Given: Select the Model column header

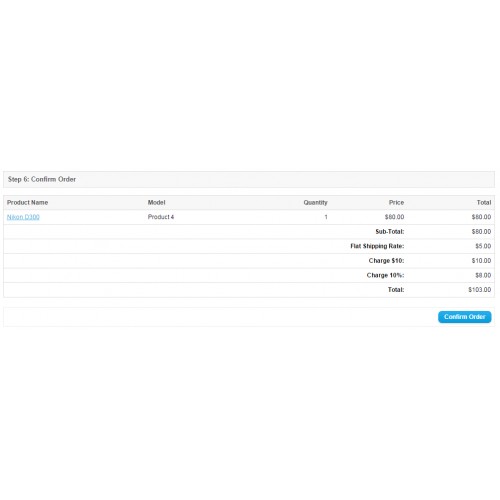Looking at the screenshot, I should 156,202.
